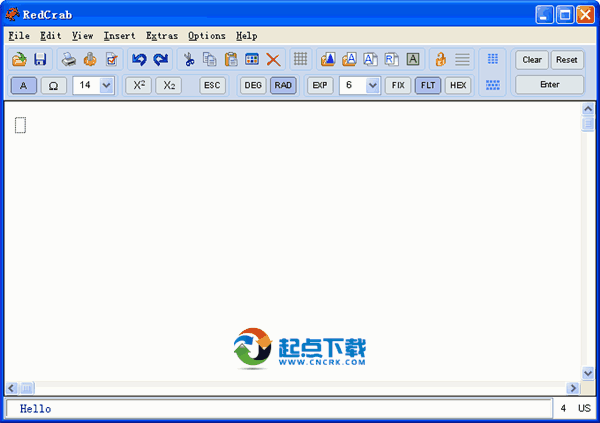Toggle Latin letter A input mode
Viewport: 600px width, 423px height.
(x=24, y=85)
